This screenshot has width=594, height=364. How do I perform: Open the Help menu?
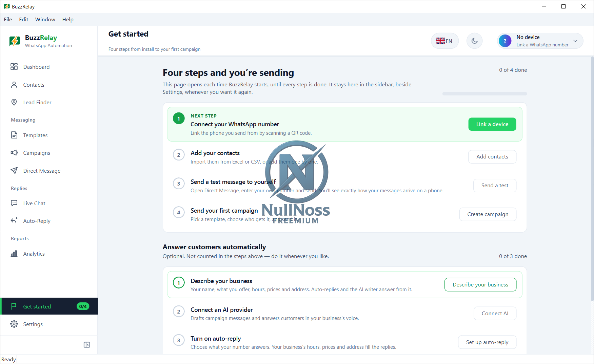click(x=68, y=19)
